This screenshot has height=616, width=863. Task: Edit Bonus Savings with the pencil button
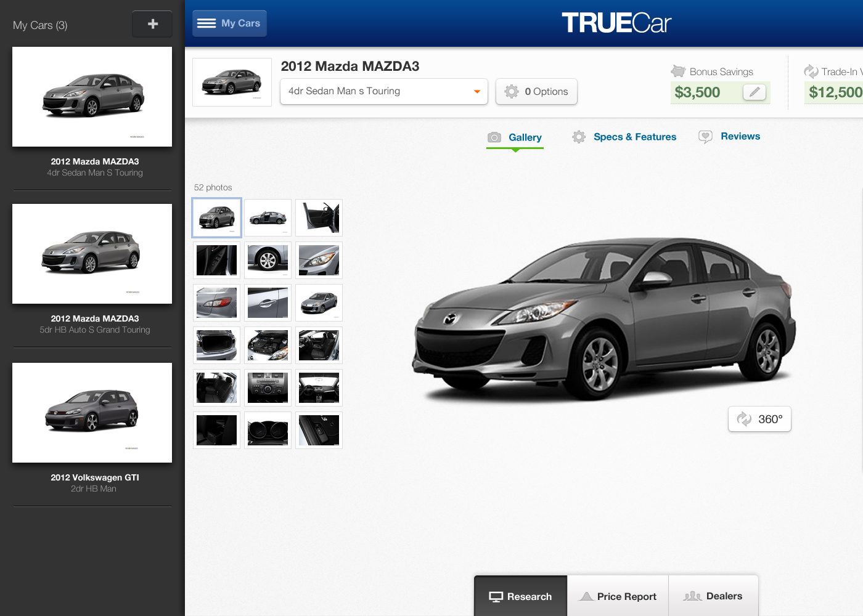tap(755, 92)
